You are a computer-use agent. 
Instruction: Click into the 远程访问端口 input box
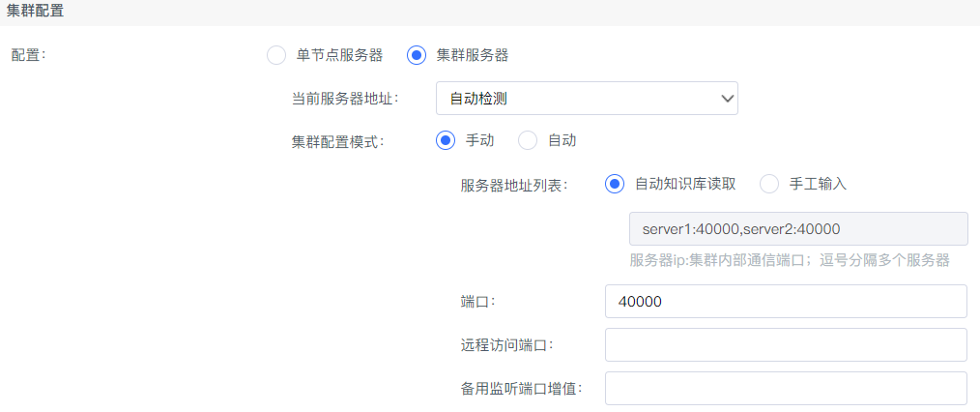pos(786,344)
